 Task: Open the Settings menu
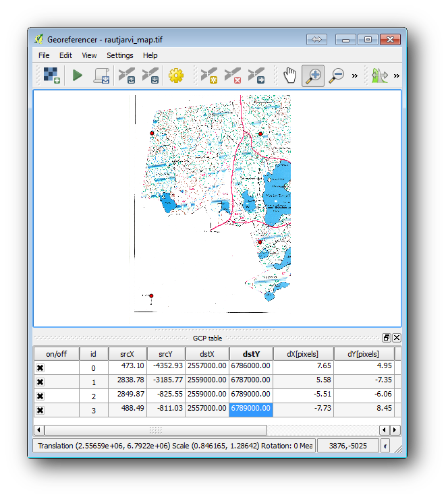[x=119, y=55]
